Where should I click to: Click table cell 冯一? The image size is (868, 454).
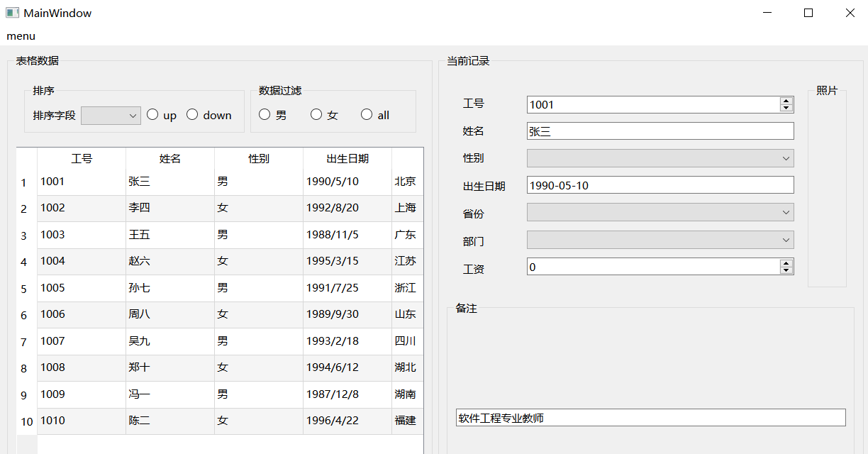pyautogui.click(x=170, y=395)
